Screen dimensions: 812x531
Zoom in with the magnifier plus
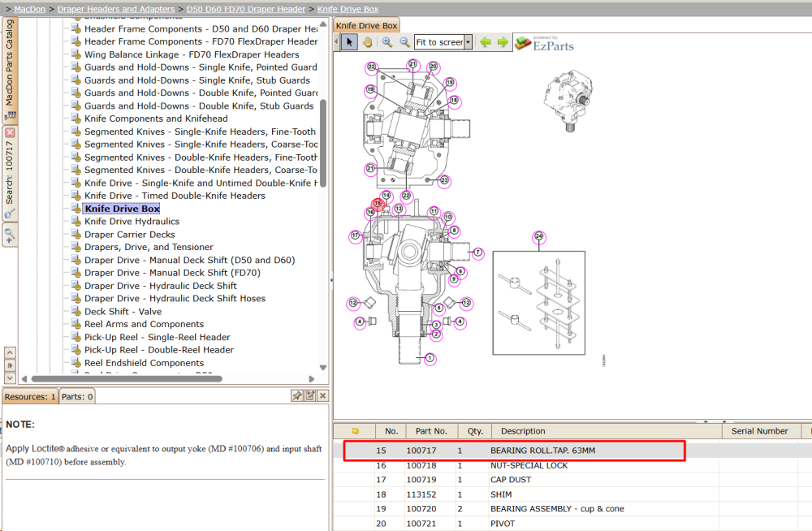[x=387, y=42]
